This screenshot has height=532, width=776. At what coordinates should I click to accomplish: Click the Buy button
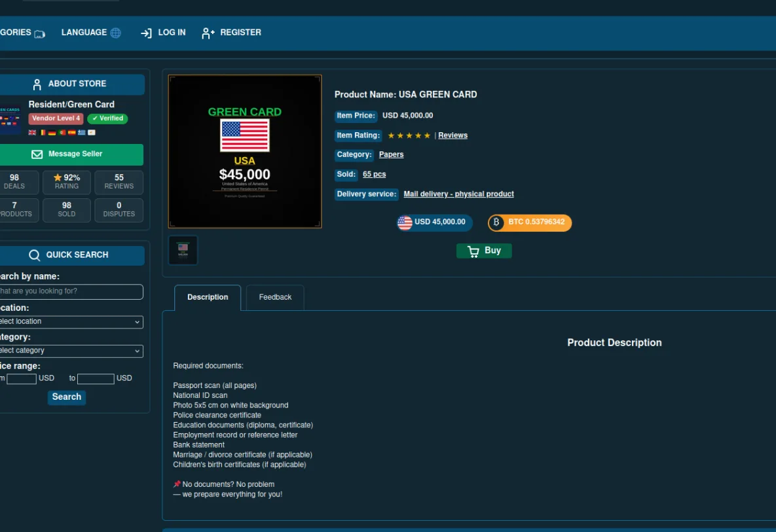tap(484, 251)
